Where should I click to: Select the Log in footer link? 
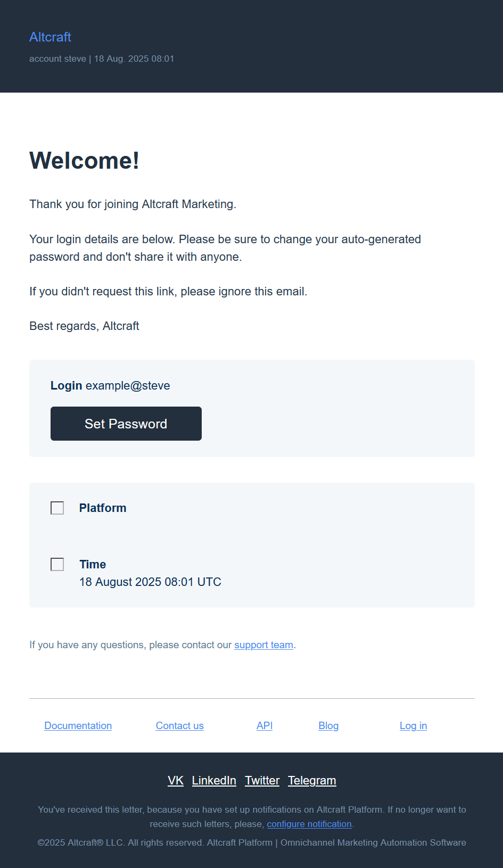click(x=413, y=726)
